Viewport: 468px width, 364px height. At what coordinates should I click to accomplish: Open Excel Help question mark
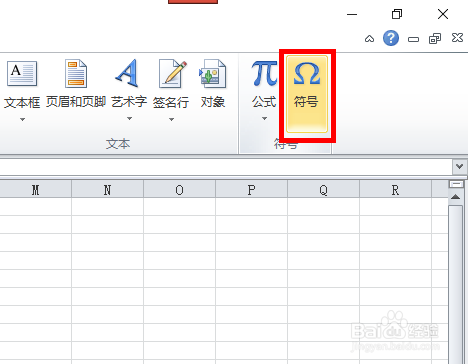click(x=391, y=38)
